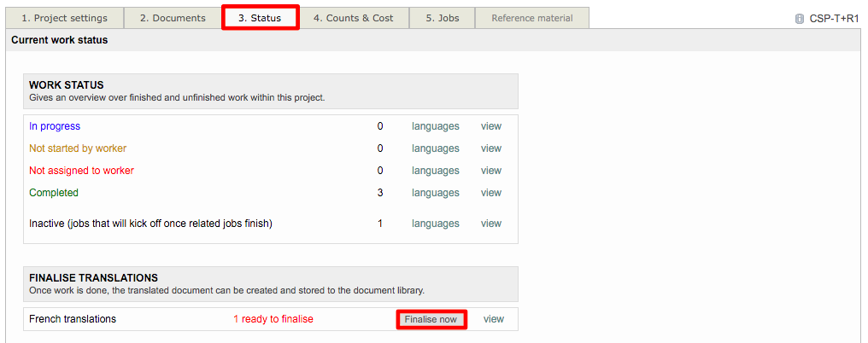This screenshot has width=868, height=343.
Task: Click the icon beside CSP-T+R1 label
Action: click(x=800, y=18)
